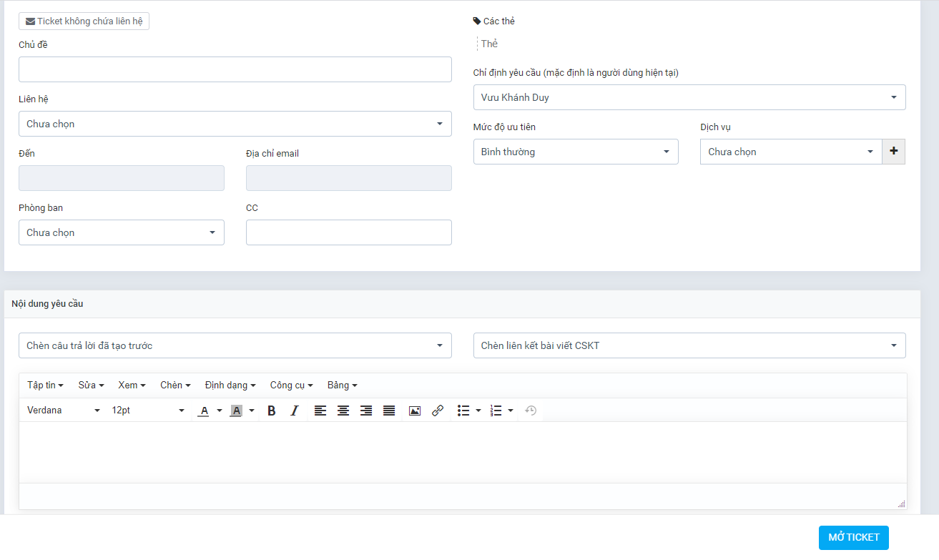Open the Phòng ban department dropdown
939x560 pixels.
click(x=121, y=232)
